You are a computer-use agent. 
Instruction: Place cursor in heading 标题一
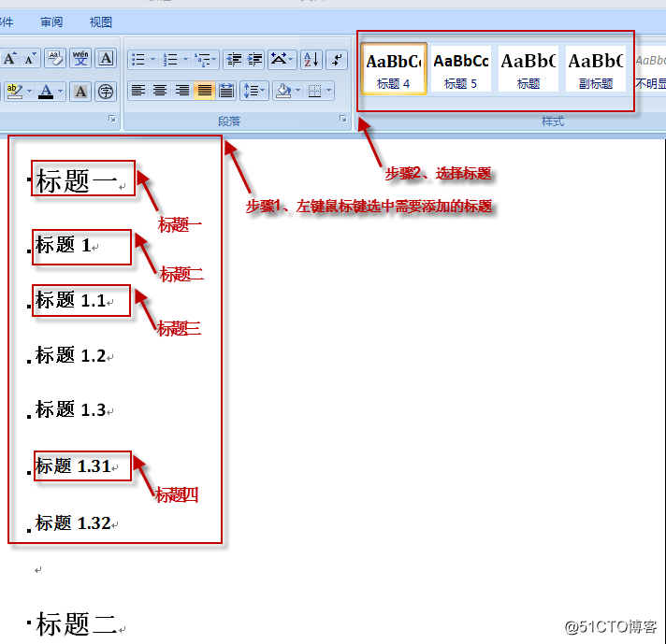tap(77, 180)
